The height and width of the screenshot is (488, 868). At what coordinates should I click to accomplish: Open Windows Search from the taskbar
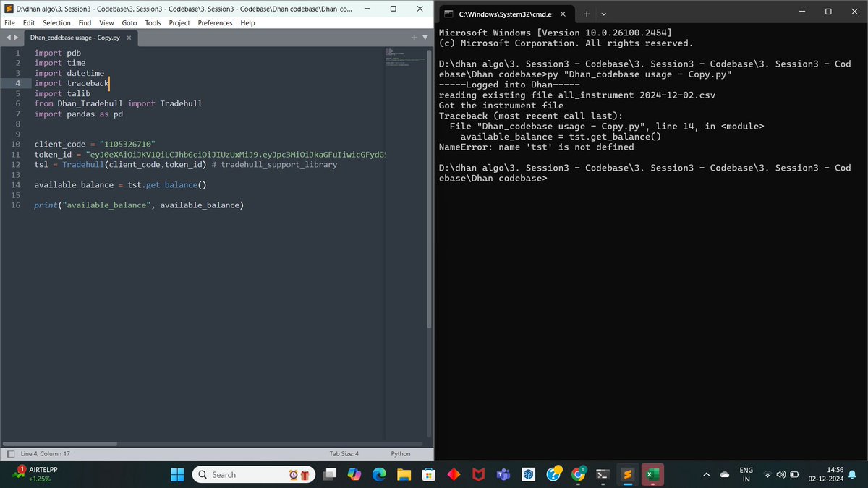click(253, 474)
